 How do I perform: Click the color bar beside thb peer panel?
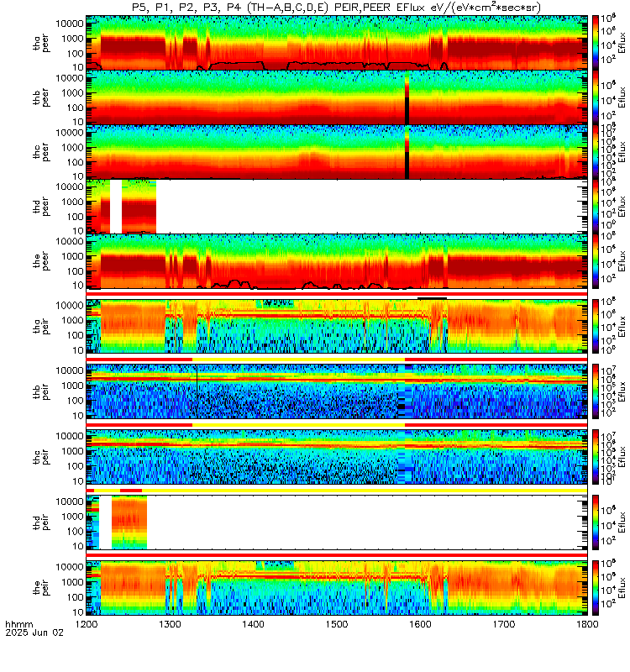tap(596, 97)
